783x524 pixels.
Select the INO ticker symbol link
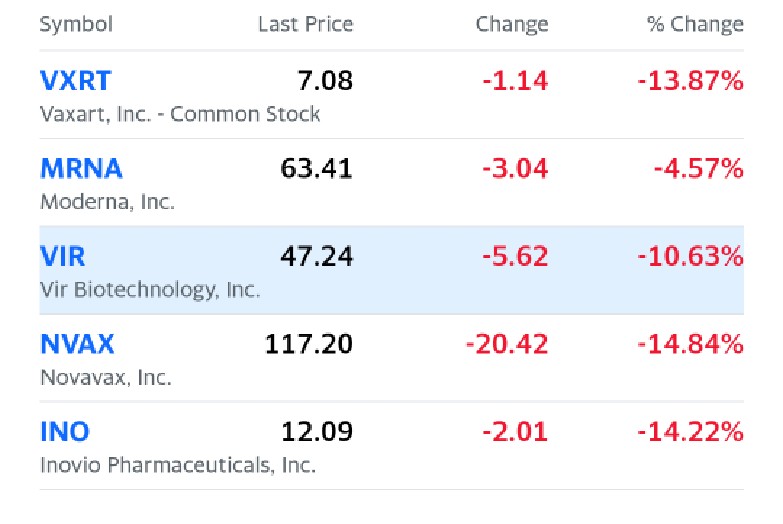point(65,433)
